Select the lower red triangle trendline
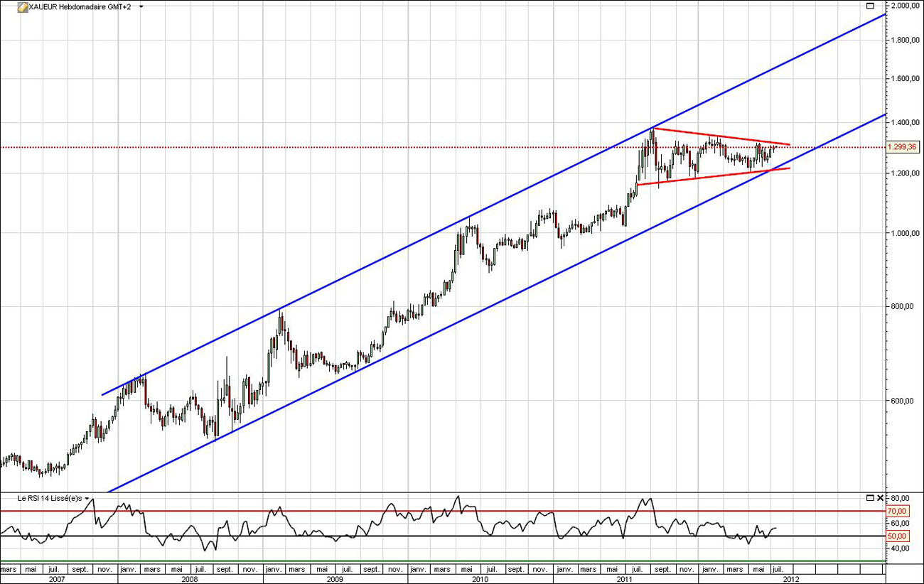924x584 pixels. pyautogui.click(x=711, y=177)
